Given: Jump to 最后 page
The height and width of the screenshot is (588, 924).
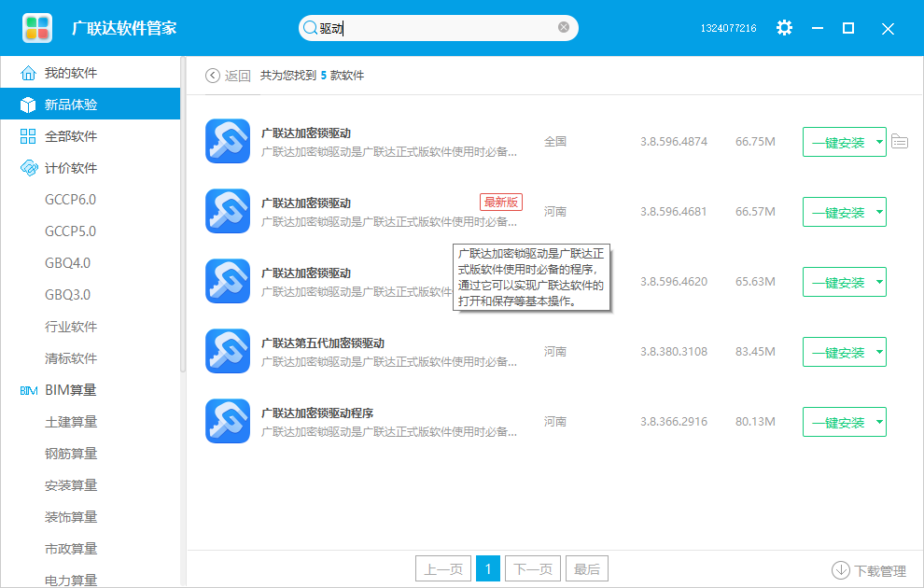Looking at the screenshot, I should click(x=587, y=568).
